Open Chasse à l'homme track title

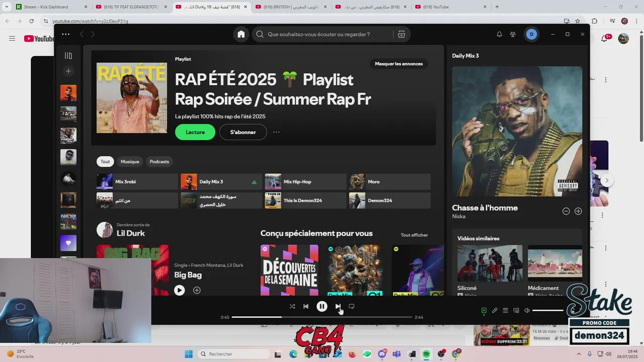tap(485, 208)
